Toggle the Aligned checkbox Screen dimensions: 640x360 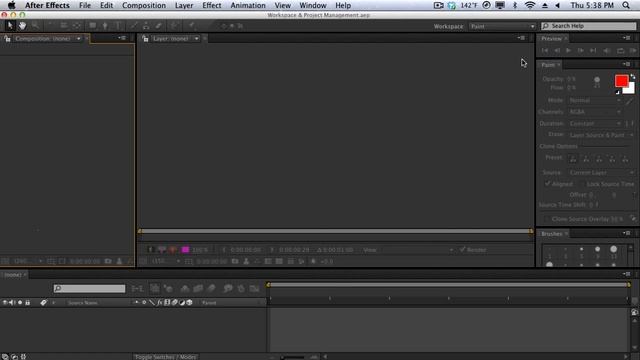point(547,184)
